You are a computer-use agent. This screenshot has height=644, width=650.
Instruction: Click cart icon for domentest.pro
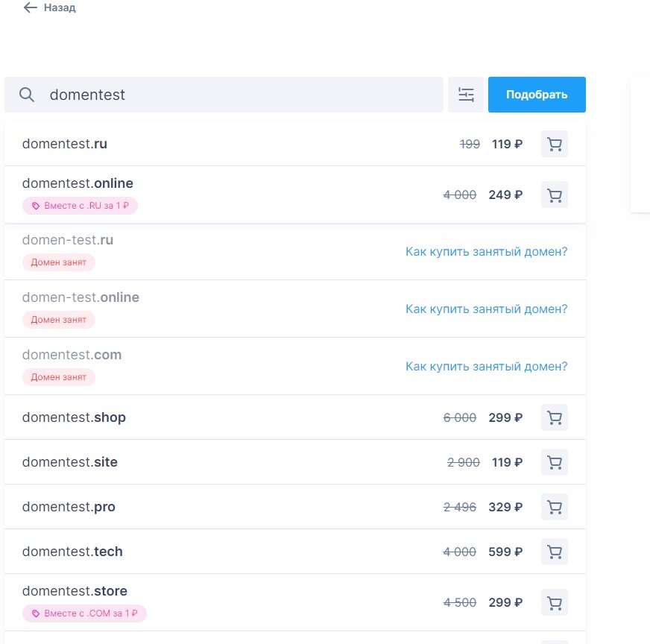(x=554, y=507)
